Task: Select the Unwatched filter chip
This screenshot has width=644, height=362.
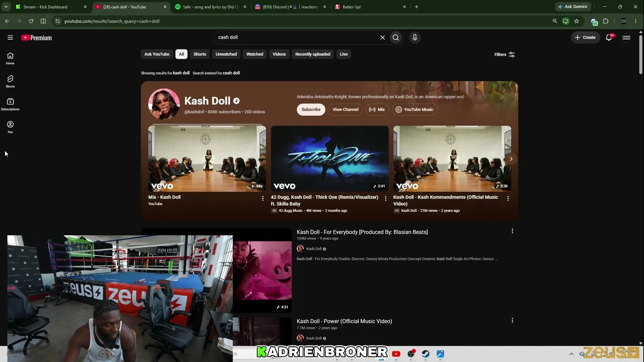Action: pos(226,54)
